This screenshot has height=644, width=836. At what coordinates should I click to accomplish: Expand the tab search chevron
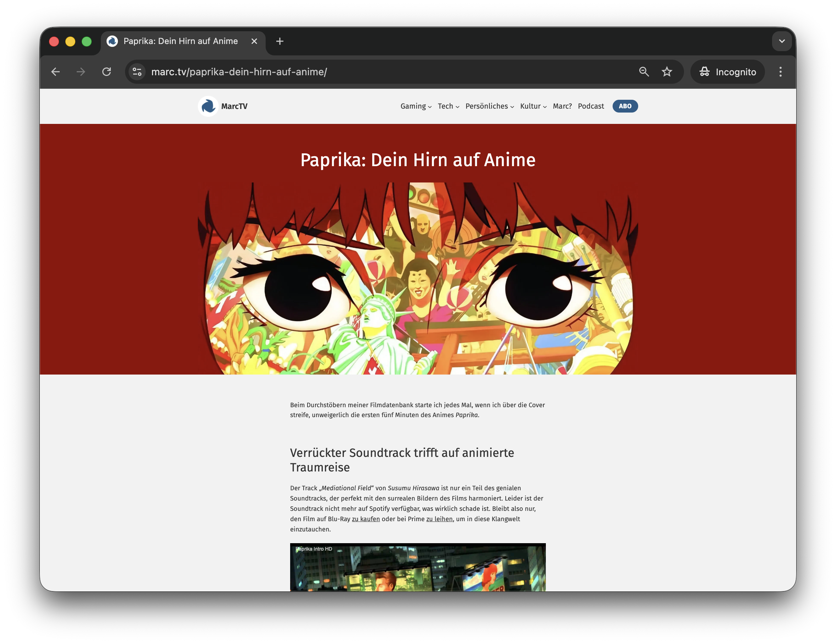tap(782, 41)
